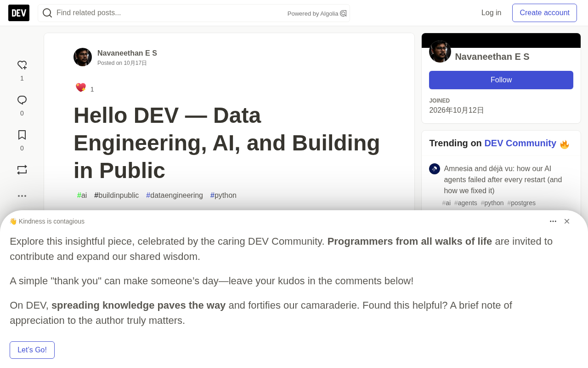Open the #postgres tag in trending post

[x=521, y=203]
